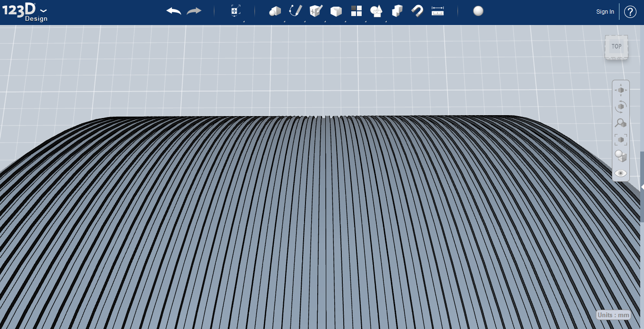This screenshot has height=329, width=644.
Task: Redo the last action
Action: click(194, 11)
